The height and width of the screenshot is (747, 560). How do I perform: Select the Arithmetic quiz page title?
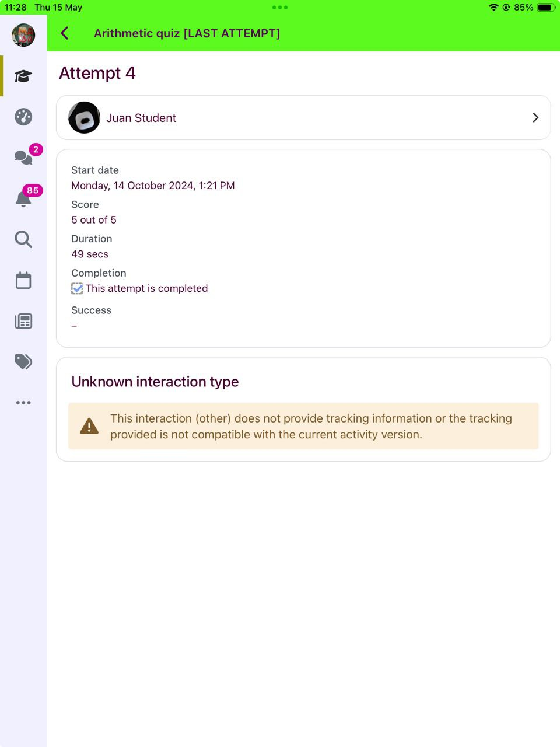[187, 33]
